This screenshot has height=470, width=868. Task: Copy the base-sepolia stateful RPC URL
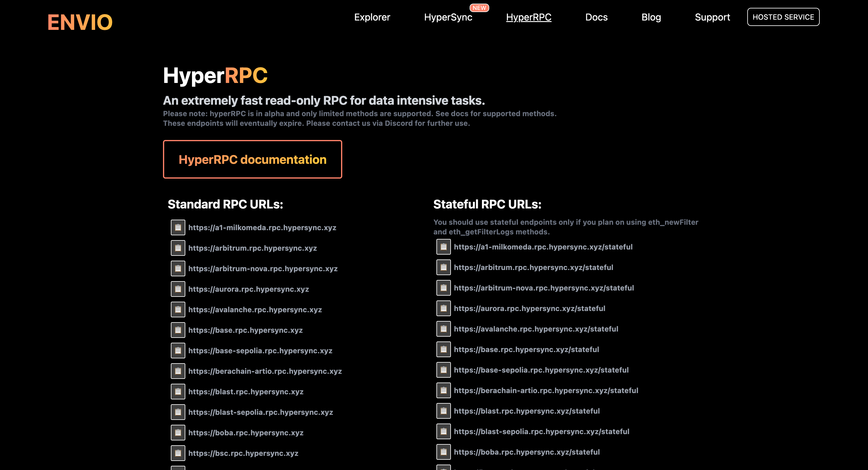click(443, 370)
